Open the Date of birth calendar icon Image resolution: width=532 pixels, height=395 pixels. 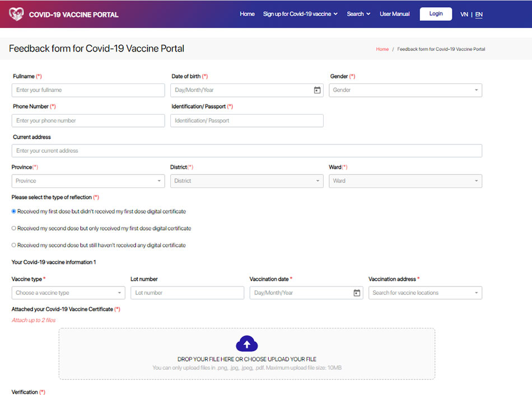tap(317, 90)
